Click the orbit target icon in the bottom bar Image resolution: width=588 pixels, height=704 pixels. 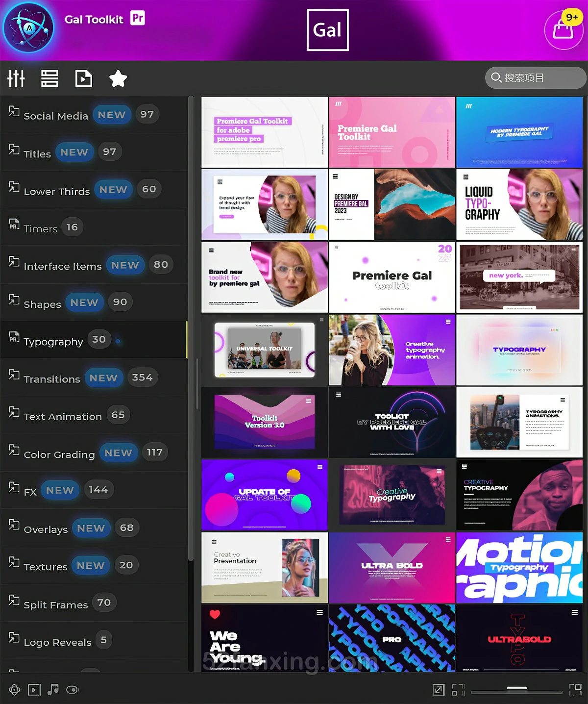15,690
